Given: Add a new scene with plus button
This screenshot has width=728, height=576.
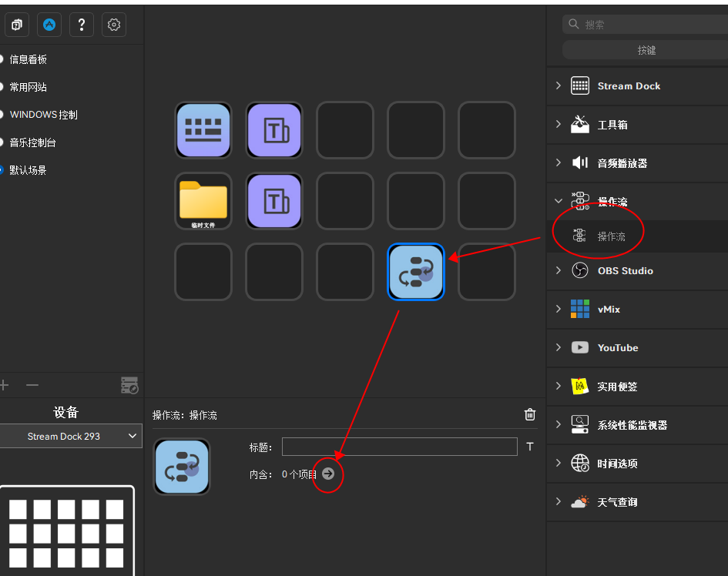Looking at the screenshot, I should 4,385.
